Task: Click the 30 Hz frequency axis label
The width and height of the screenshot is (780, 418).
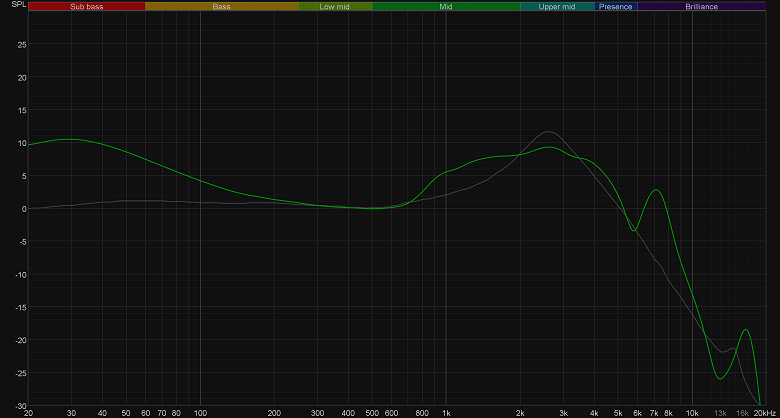Action: click(x=72, y=413)
